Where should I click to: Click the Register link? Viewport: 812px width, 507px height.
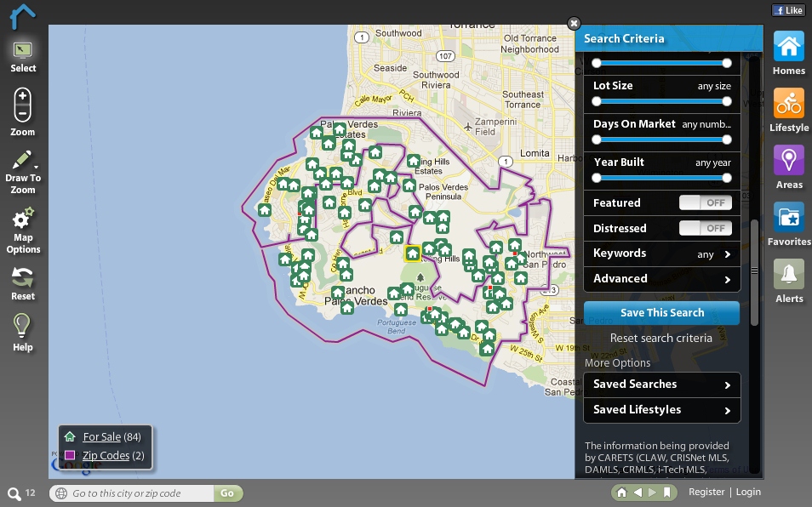click(x=706, y=492)
